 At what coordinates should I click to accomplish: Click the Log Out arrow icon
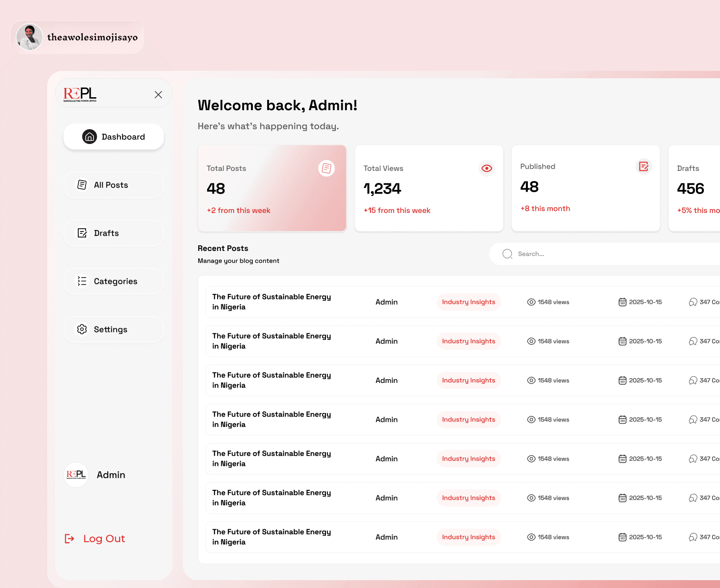[x=69, y=538]
